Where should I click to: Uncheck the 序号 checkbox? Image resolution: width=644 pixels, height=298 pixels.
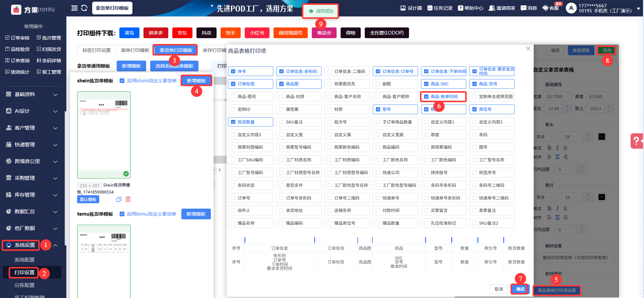click(x=233, y=71)
